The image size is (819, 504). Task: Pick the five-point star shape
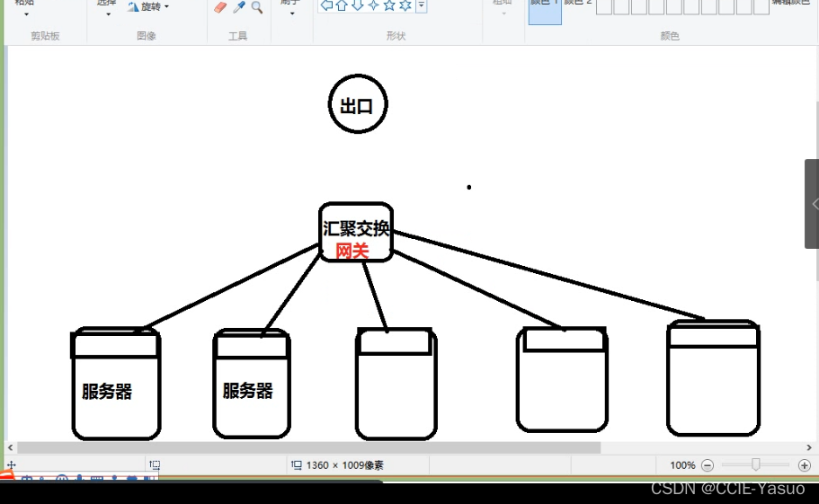click(389, 5)
